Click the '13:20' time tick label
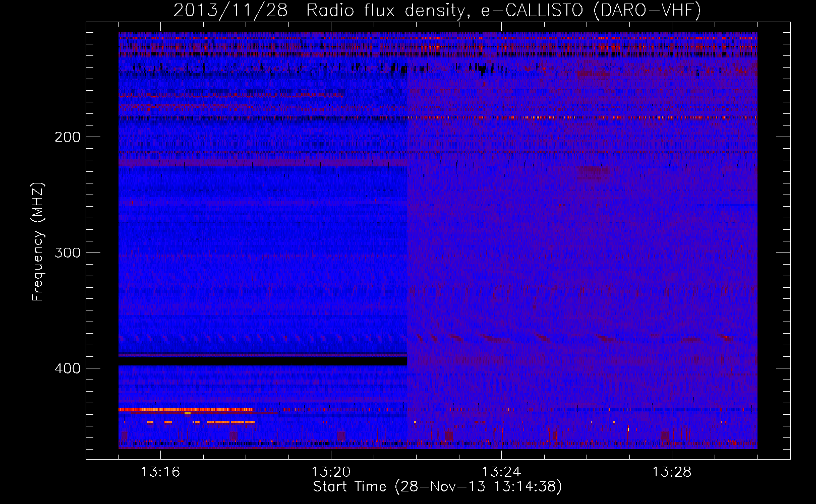The width and height of the screenshot is (816, 504). click(331, 472)
